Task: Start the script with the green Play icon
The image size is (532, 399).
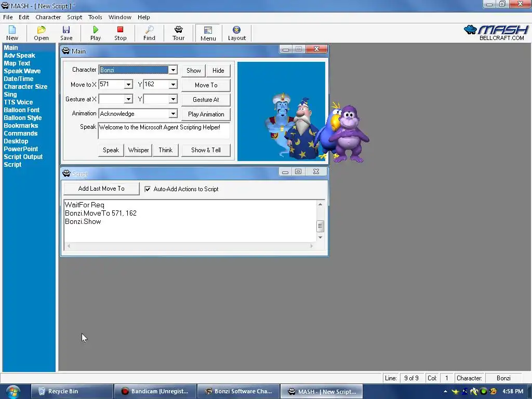Action: [x=96, y=33]
